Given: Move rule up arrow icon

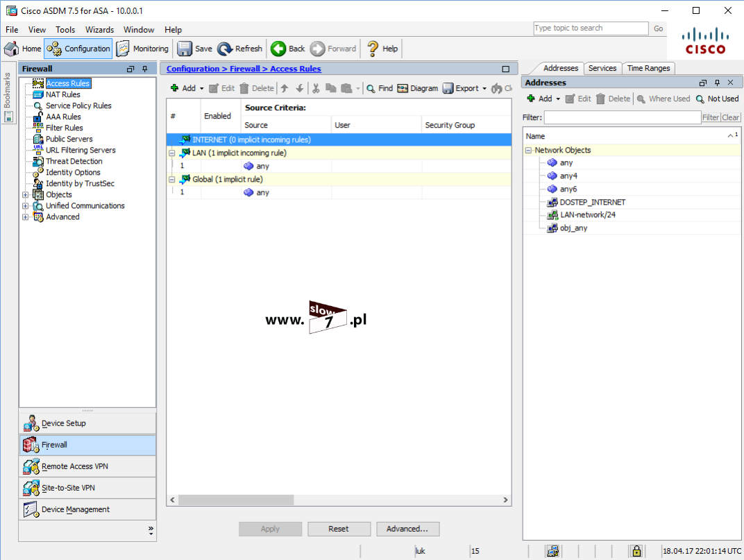Looking at the screenshot, I should click(x=285, y=88).
